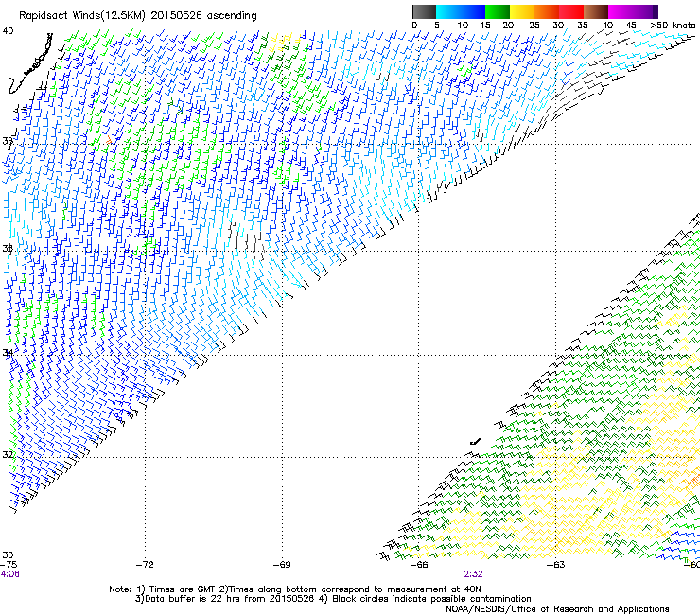700x615 pixels.
Task: Click the 'NOAA/NESDIS/Office of Research and Applications' credit
Action: point(557,609)
